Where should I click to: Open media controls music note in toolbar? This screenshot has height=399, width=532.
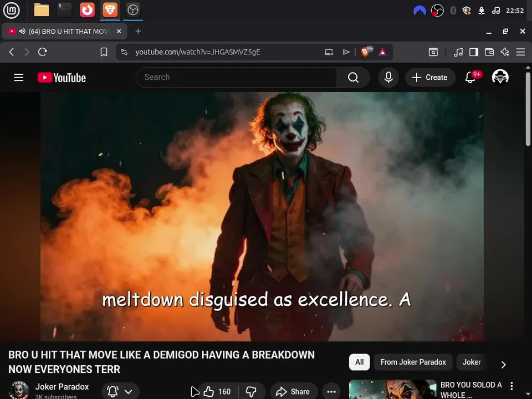(x=458, y=52)
